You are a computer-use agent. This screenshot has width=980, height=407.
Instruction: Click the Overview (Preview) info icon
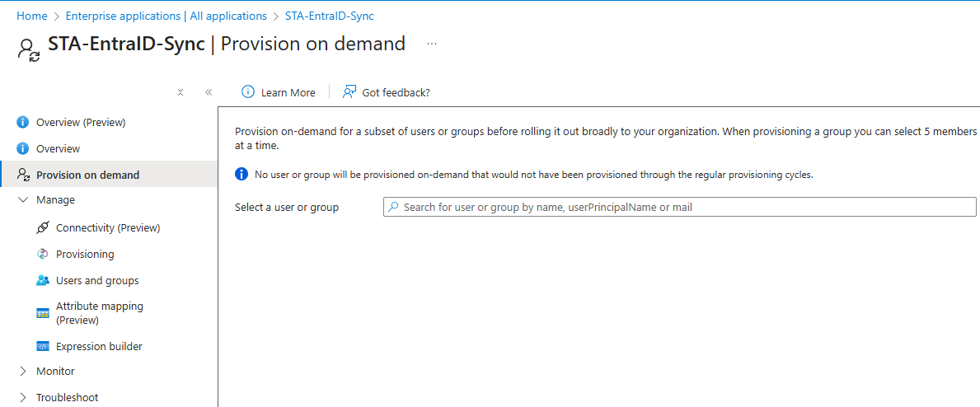(23, 123)
